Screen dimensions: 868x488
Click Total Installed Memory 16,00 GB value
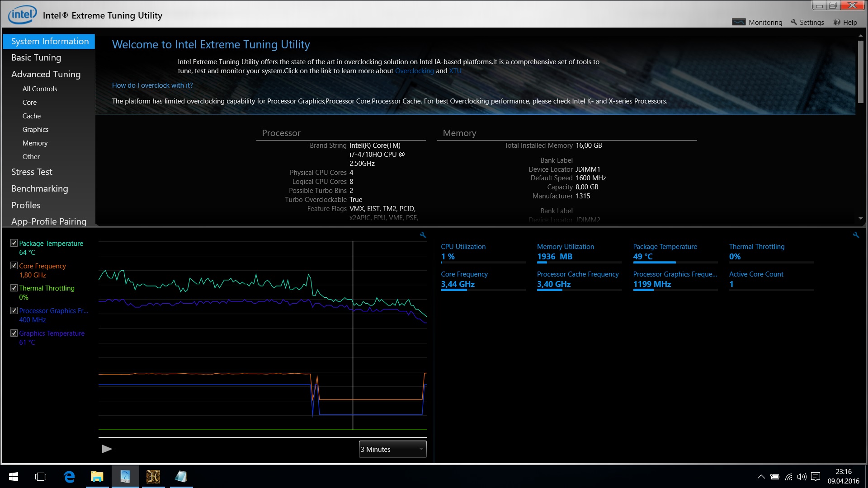point(589,145)
